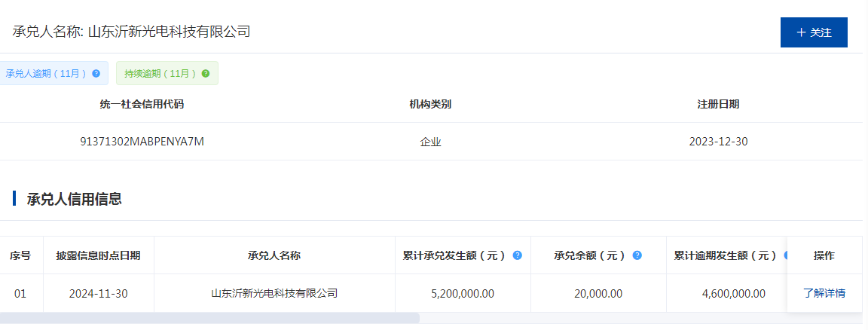868x330 pixels.
Task: Click 机构类别 header
Action: [x=431, y=104]
